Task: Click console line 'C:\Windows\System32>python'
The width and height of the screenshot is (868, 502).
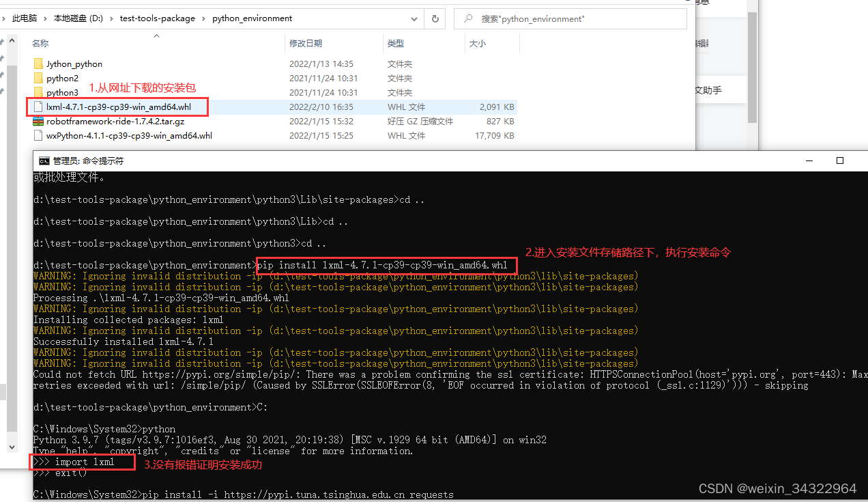Action: 104,429
